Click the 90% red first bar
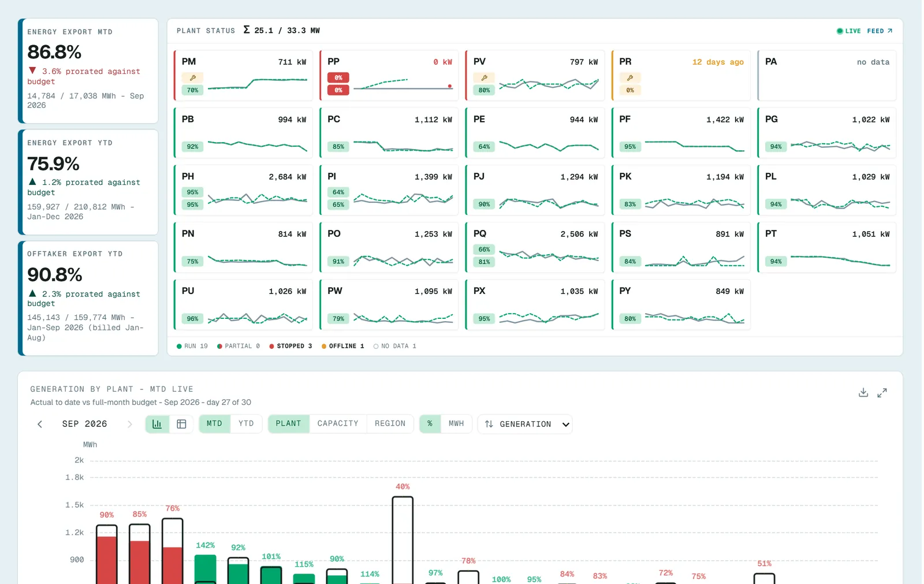Viewport: 924px width, 584px height. 107,555
